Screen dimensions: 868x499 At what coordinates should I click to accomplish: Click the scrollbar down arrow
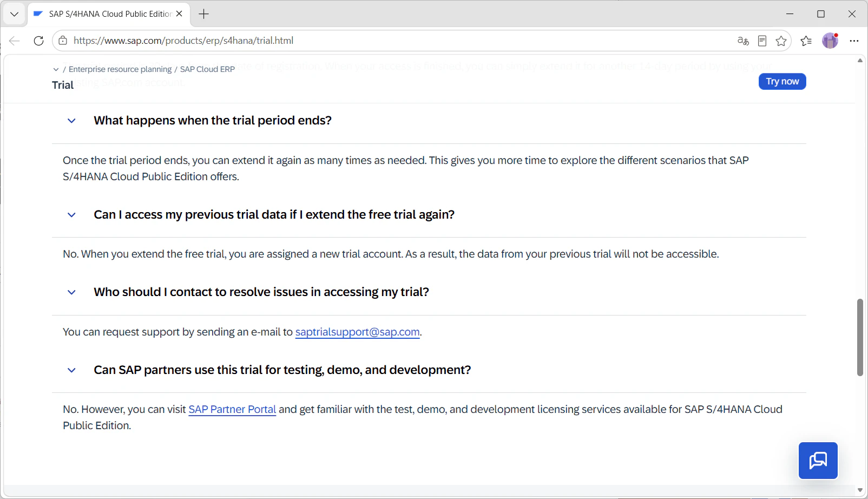[860, 490]
